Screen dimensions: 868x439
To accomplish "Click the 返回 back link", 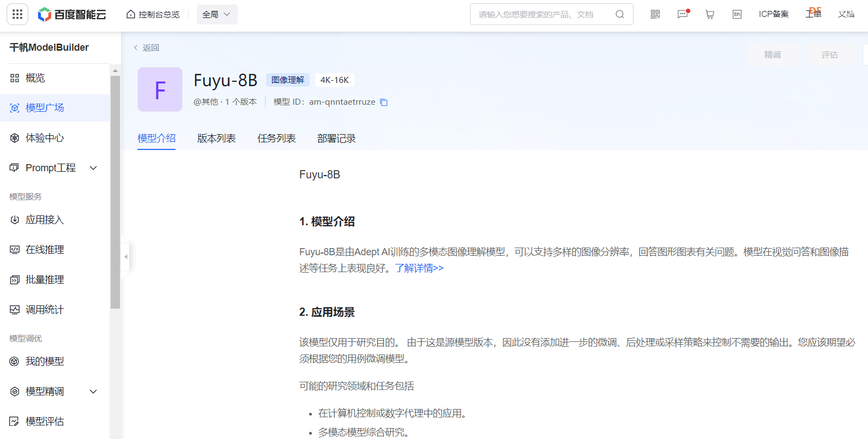I will click(x=147, y=47).
